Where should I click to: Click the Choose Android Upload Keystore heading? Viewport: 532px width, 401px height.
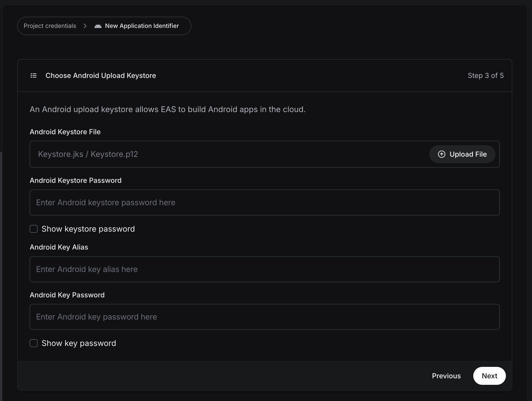[x=101, y=75]
